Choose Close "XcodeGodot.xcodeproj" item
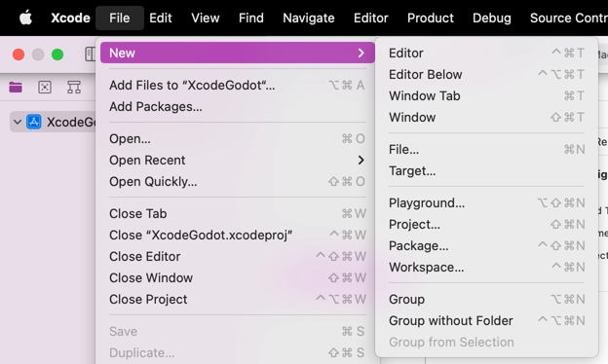The image size is (608, 364). tap(238, 235)
